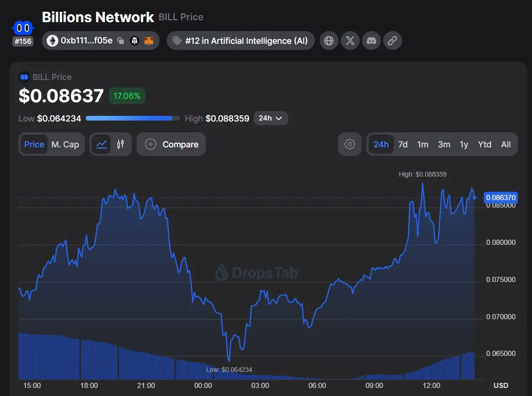Click the Billions Network title
Viewport: 532px width, 396px height.
point(98,17)
